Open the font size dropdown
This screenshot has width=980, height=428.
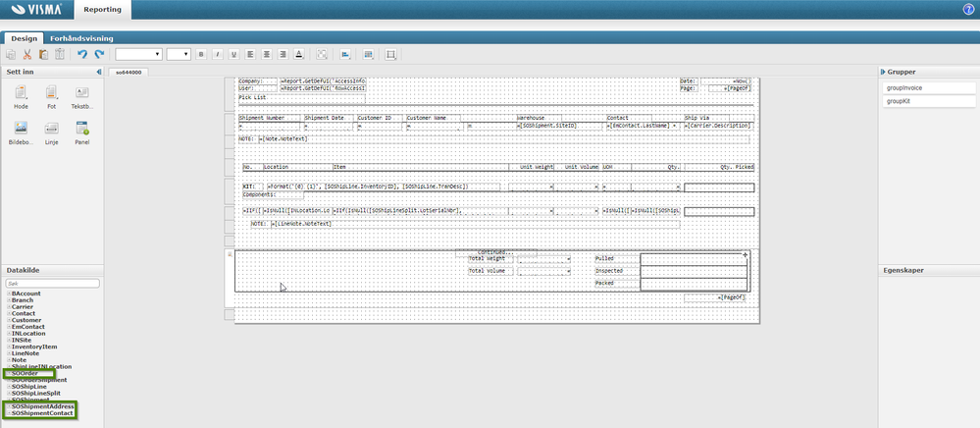pyautogui.click(x=179, y=54)
